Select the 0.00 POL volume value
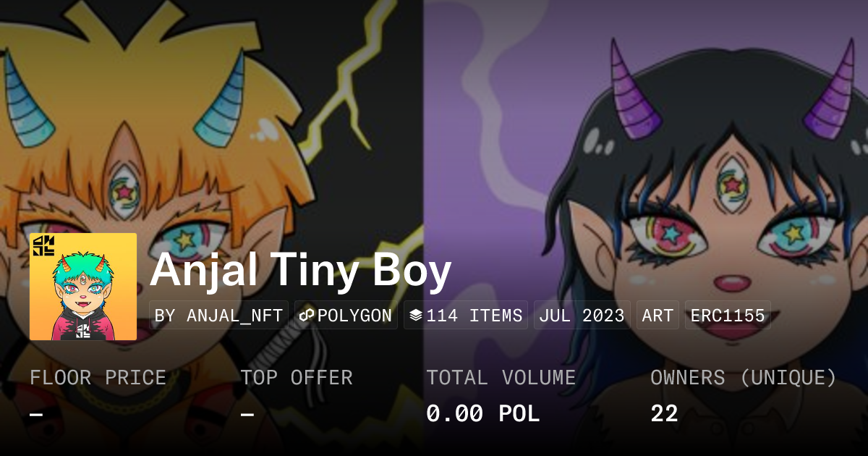This screenshot has height=456, width=868. pyautogui.click(x=483, y=413)
